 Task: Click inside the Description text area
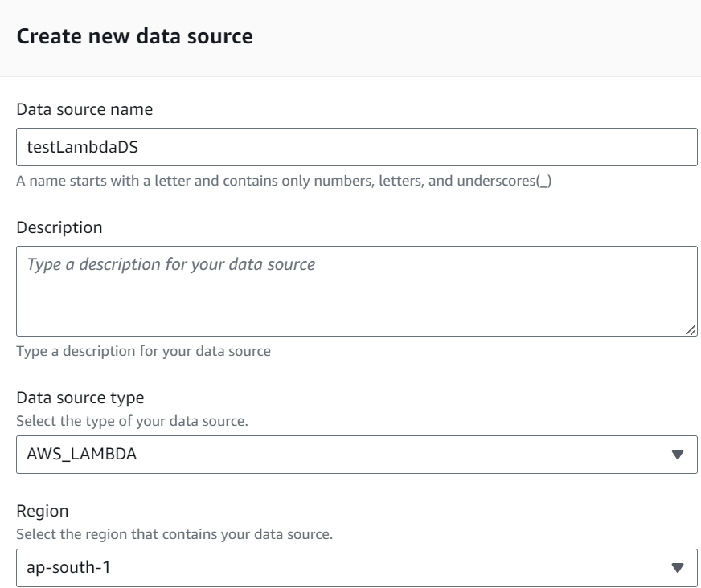coord(357,291)
